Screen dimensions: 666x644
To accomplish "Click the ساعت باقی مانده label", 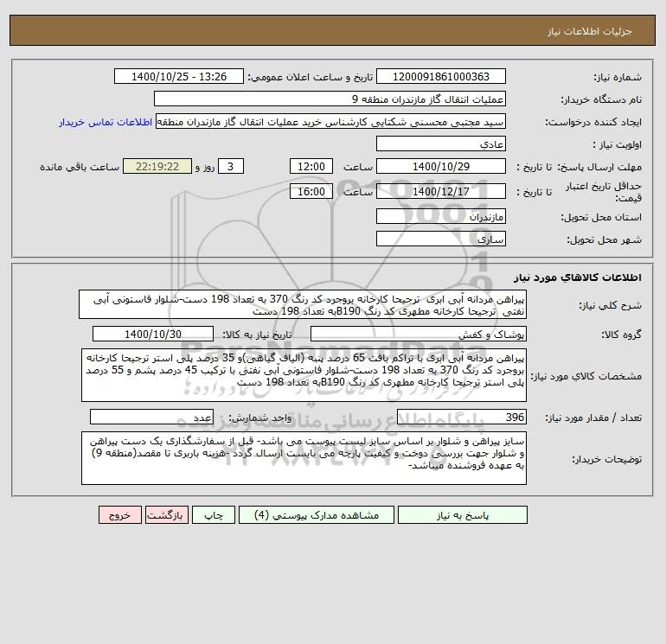I will [80, 167].
